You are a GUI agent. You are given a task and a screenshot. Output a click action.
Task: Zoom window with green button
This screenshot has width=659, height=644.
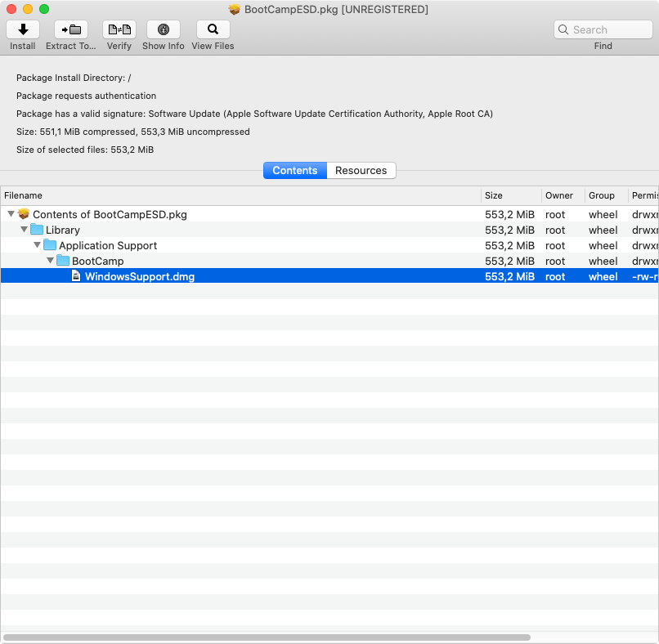pos(44,9)
